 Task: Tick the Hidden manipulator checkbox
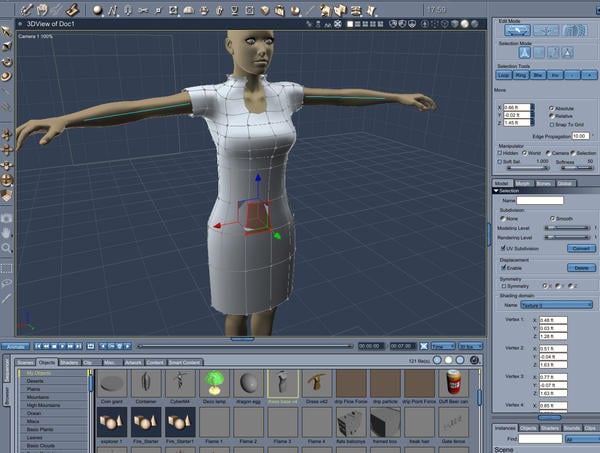pos(499,153)
